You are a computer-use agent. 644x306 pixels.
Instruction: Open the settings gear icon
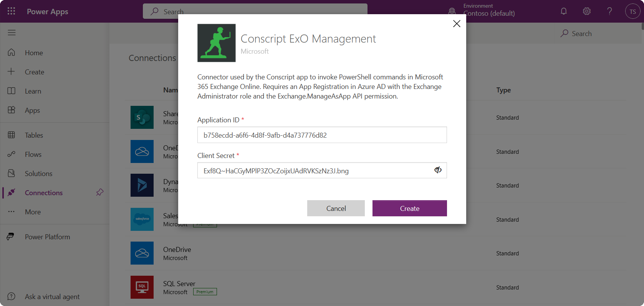click(586, 11)
